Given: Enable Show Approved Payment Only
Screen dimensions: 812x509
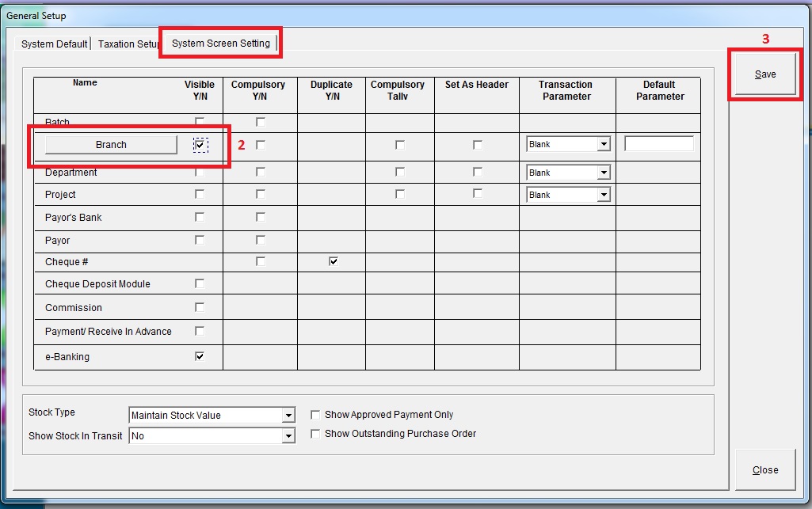Looking at the screenshot, I should (x=315, y=415).
